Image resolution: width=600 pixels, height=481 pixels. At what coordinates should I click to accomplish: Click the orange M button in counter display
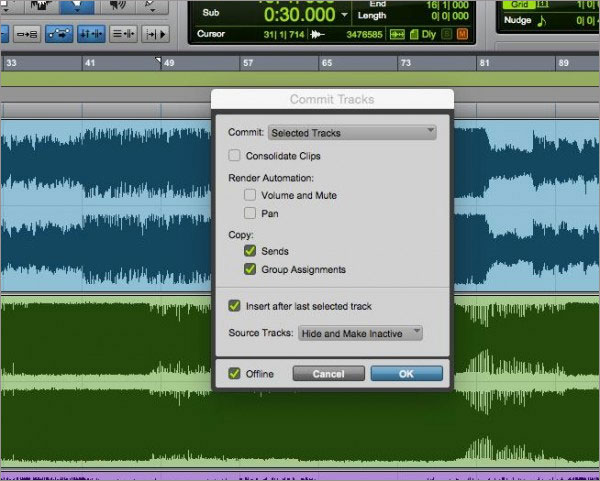[x=462, y=36]
